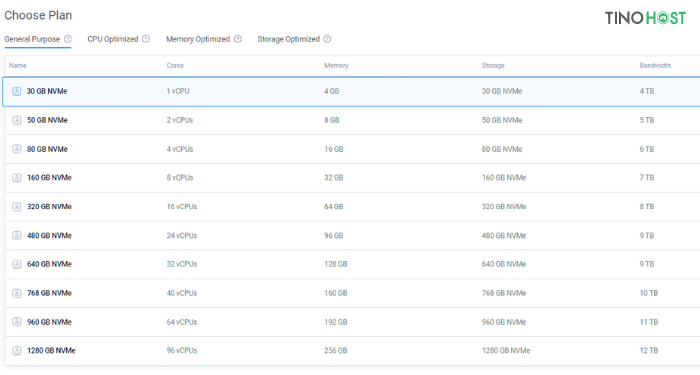Select the 640 GB NVMe plan name
This screenshot has width=700, height=375.
(x=49, y=264)
